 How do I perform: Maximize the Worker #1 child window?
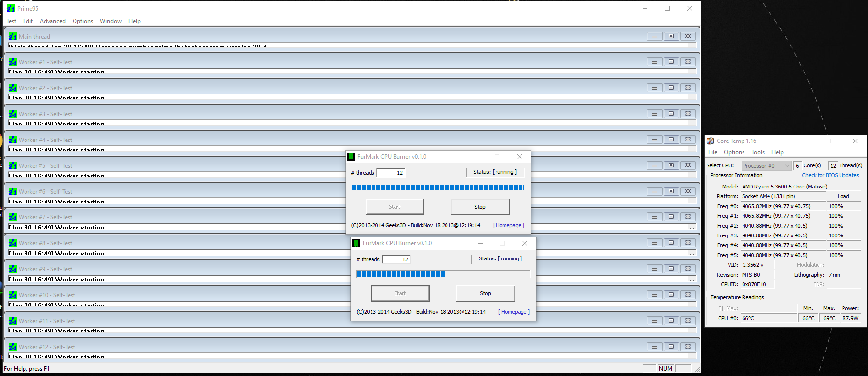(671, 62)
